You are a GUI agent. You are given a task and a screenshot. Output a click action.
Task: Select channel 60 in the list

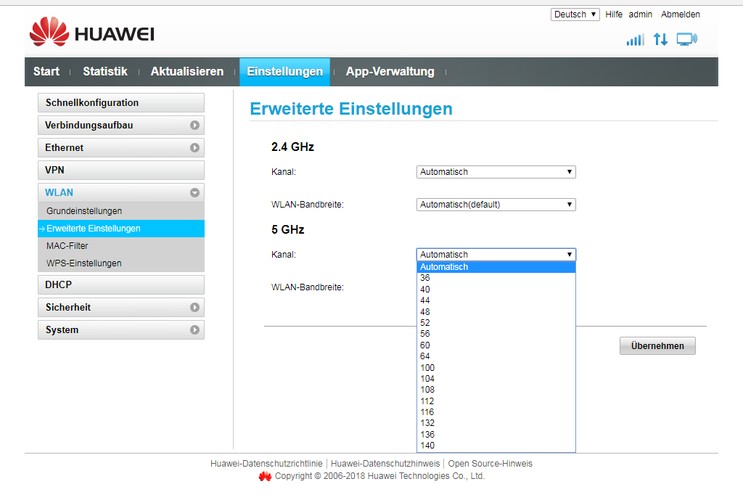[496, 345]
